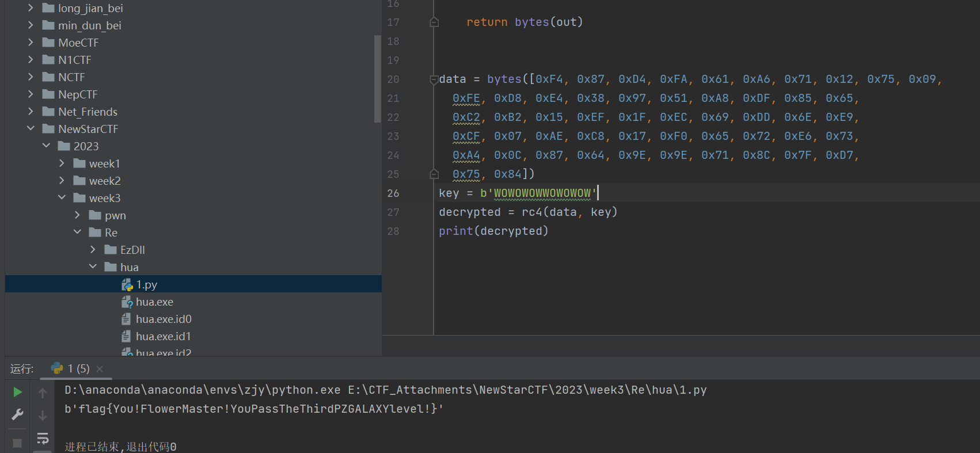
Task: Click the stop process square icon
Action: pos(17,443)
